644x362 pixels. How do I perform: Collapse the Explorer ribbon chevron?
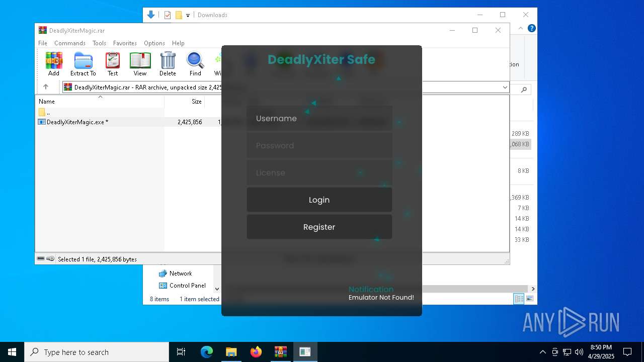tap(521, 28)
